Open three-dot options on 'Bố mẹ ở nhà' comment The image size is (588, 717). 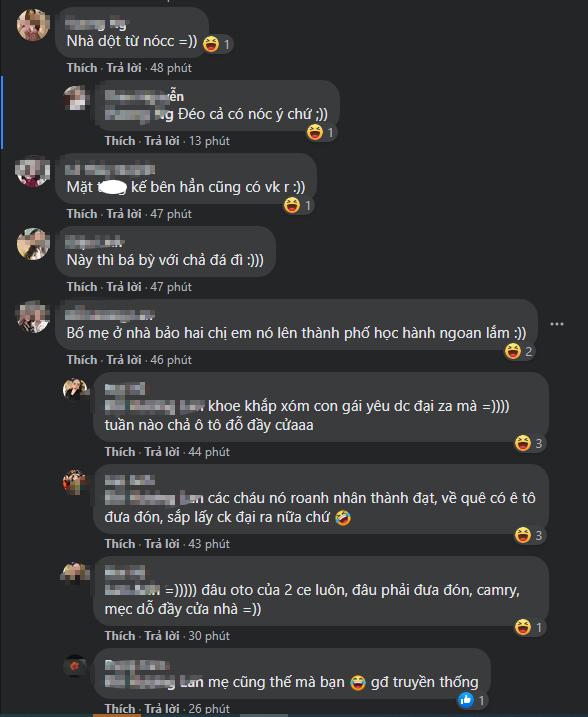(556, 324)
